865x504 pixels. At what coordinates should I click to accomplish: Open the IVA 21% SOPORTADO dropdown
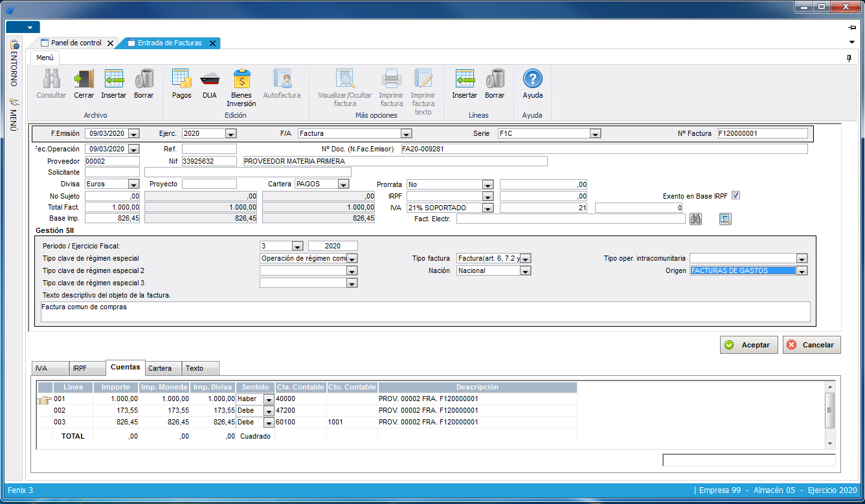click(x=488, y=208)
